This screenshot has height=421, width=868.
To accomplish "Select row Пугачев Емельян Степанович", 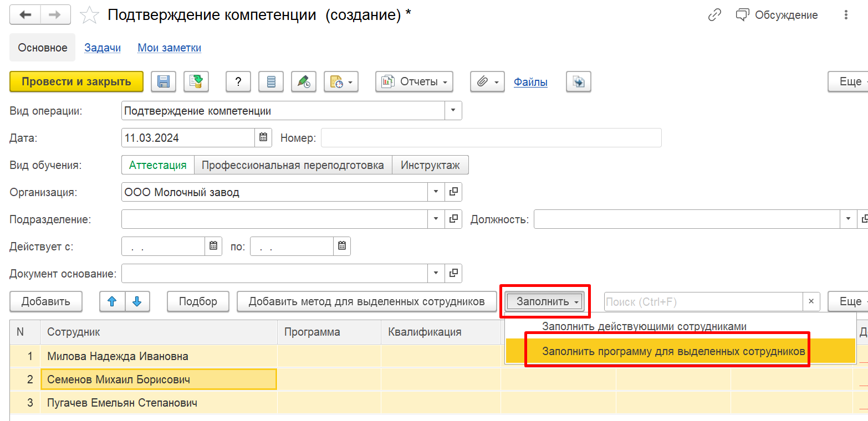I will pyautogui.click(x=159, y=403).
